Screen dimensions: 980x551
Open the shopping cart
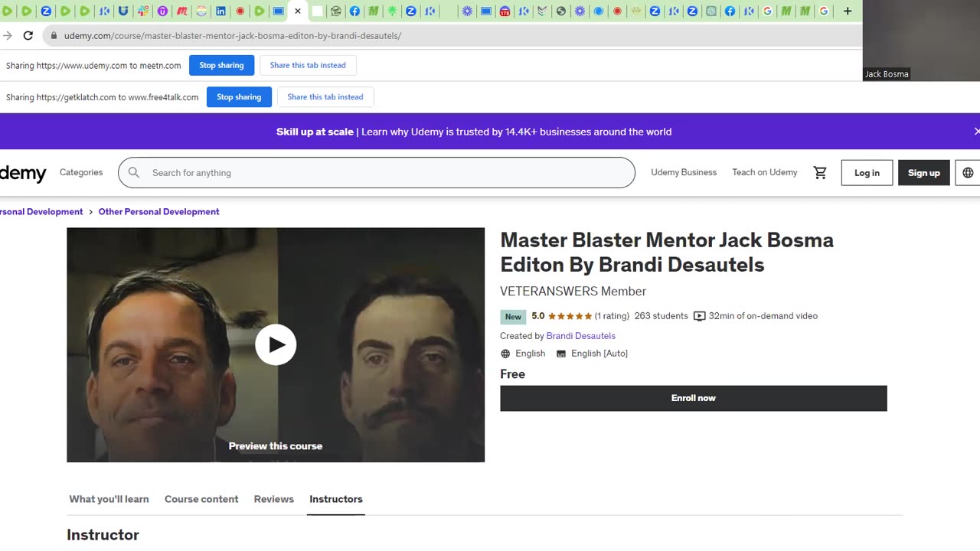(x=820, y=173)
